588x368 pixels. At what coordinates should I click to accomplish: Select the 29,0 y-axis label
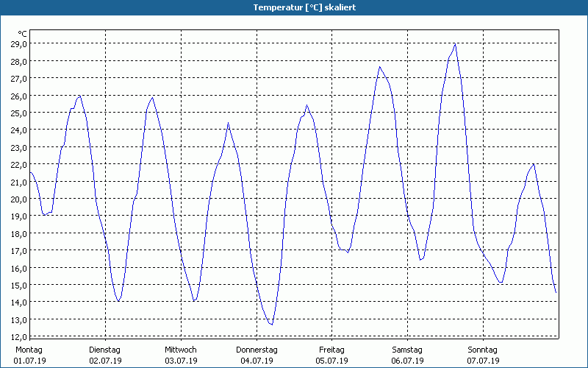point(19,44)
